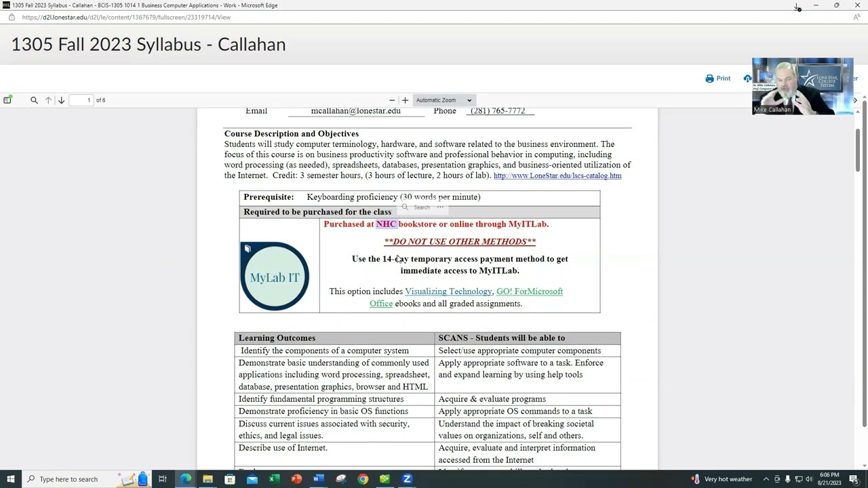Click the highlighted NHC text
This screenshot has height=488, width=868.
(x=386, y=224)
